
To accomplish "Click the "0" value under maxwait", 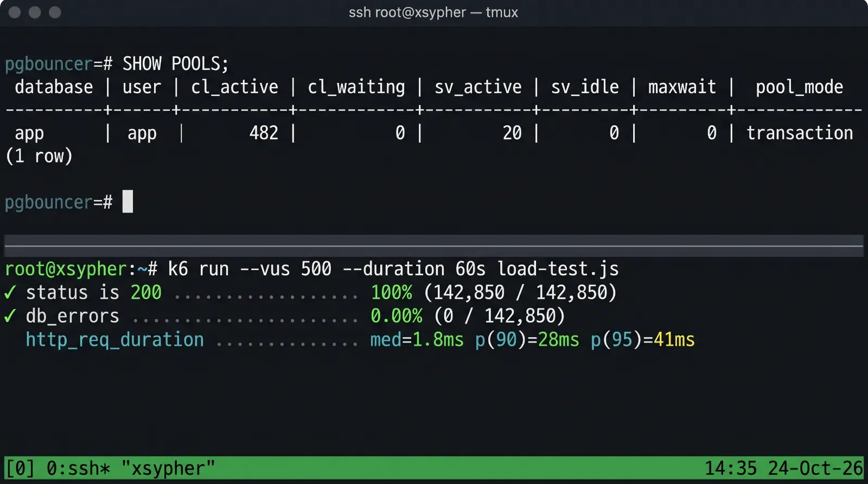I will tap(712, 133).
